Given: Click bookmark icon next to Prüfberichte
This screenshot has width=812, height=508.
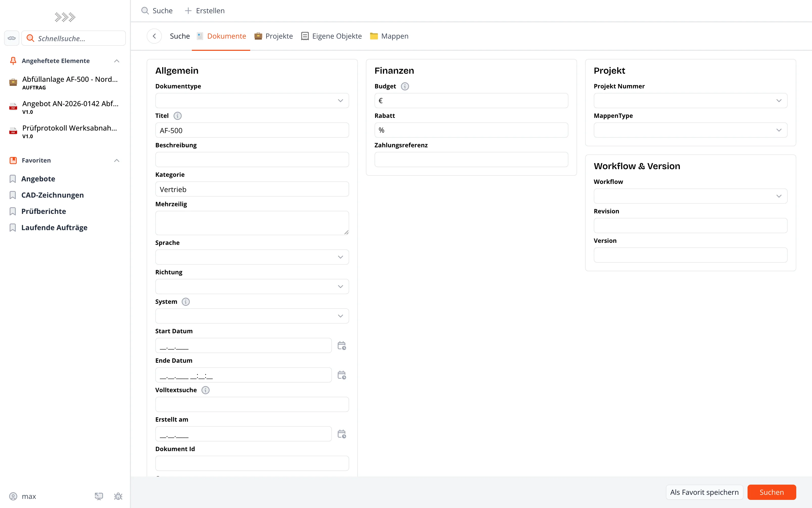Looking at the screenshot, I should pyautogui.click(x=13, y=211).
